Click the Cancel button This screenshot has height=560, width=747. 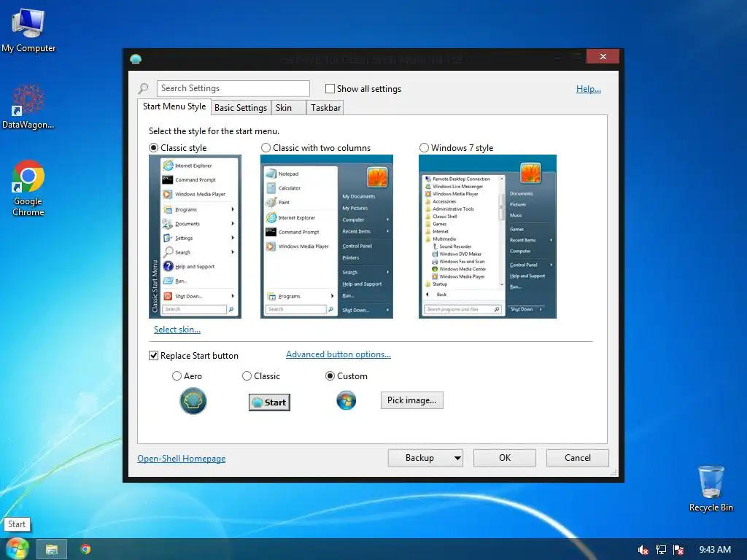tap(578, 458)
